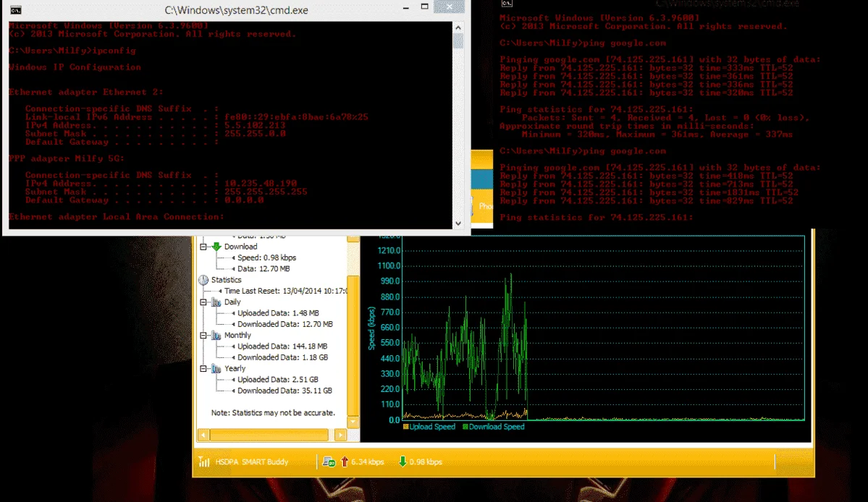Select 'Downloaded Data: 35.11 GB' row
This screenshot has height=502, width=868.
pos(285,391)
